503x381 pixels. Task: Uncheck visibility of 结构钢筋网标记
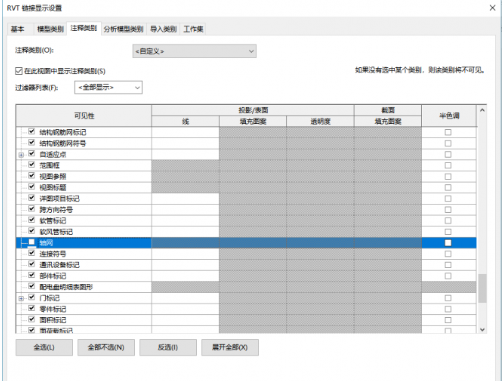(32, 132)
